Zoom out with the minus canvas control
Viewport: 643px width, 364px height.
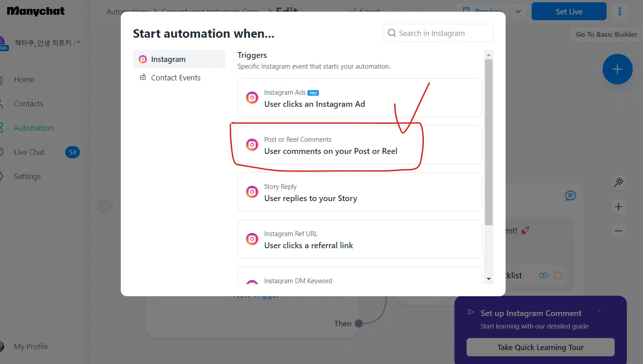[x=619, y=231]
